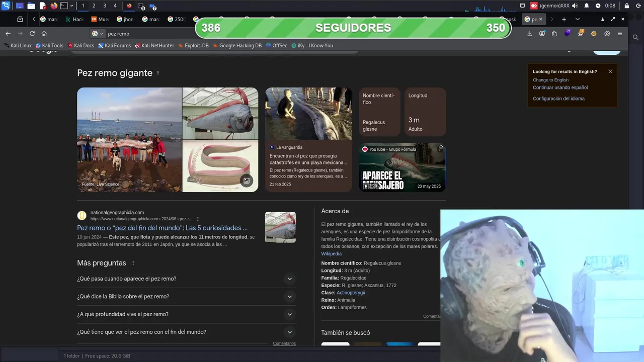Screen dimensions: 644x362
Task: Close the active pez remo tab
Action: tap(541, 19)
